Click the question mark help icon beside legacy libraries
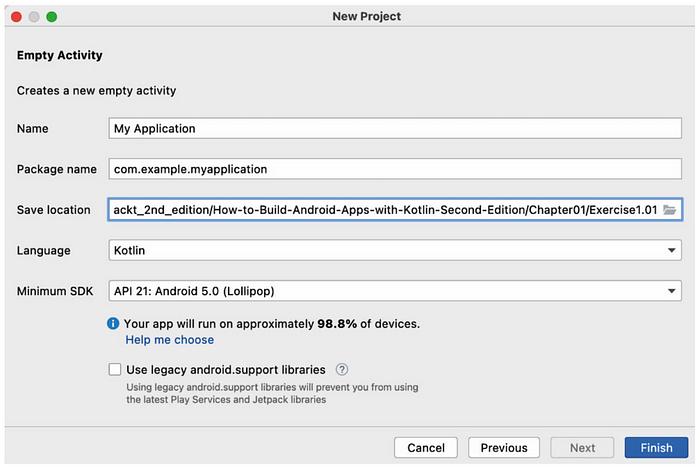 click(342, 370)
